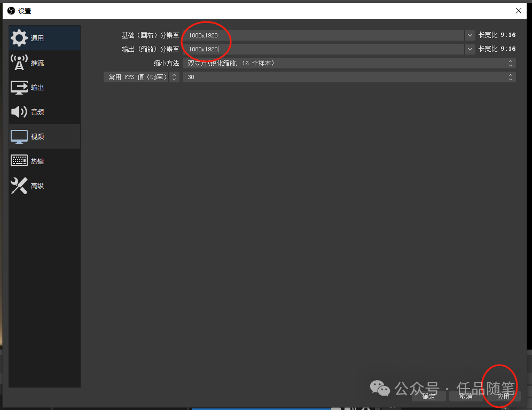Open the 热键 (Hotkeys) keyboard icon
This screenshot has height=410, width=532.
pyautogui.click(x=19, y=160)
